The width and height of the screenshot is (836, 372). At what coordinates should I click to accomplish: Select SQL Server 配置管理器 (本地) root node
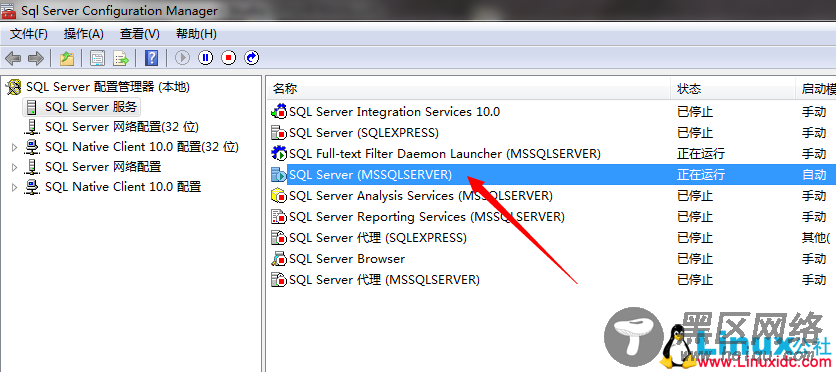108,87
